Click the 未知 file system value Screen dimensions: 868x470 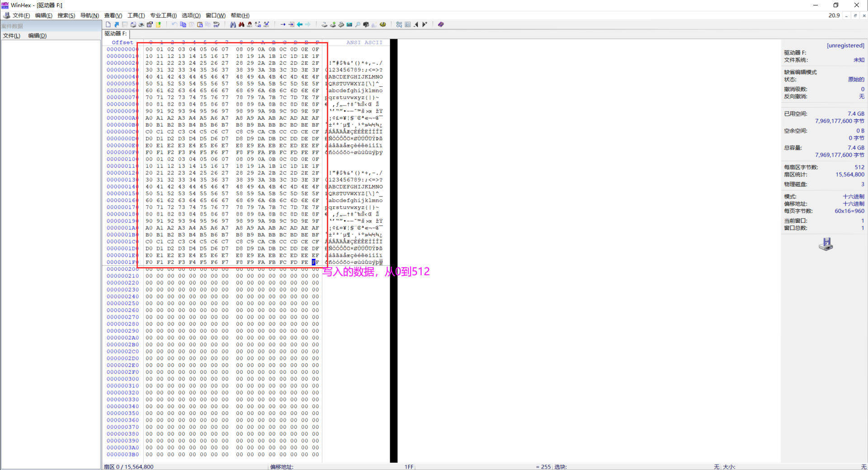859,60
